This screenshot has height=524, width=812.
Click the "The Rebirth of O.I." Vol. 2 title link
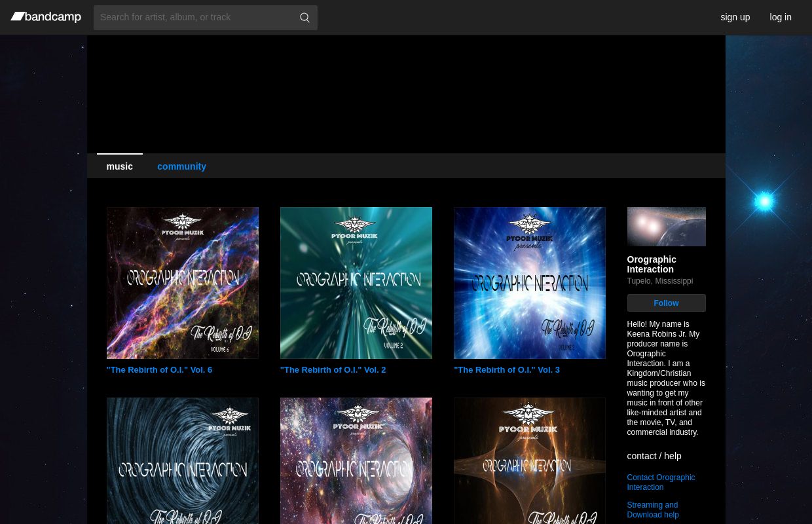point(333,370)
